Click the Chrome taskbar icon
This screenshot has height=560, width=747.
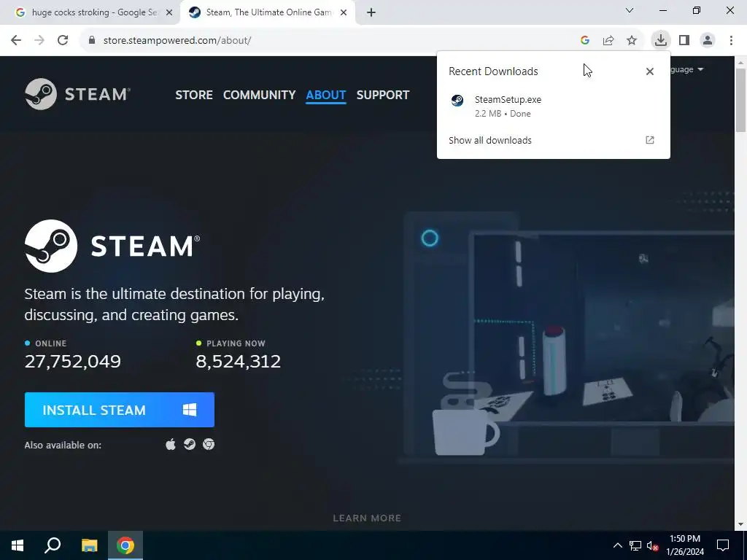click(x=125, y=545)
